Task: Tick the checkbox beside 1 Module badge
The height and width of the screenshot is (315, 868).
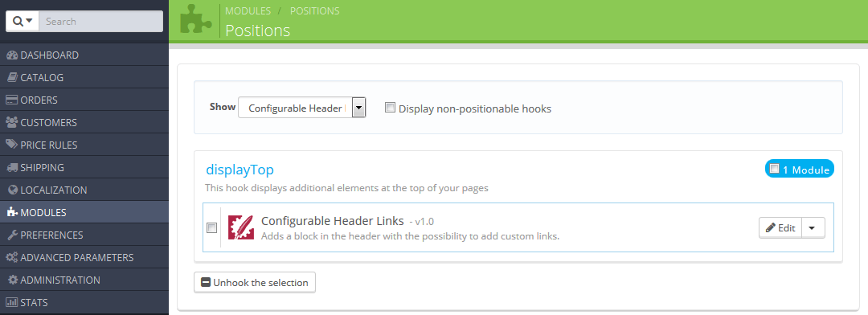Action: (x=775, y=169)
